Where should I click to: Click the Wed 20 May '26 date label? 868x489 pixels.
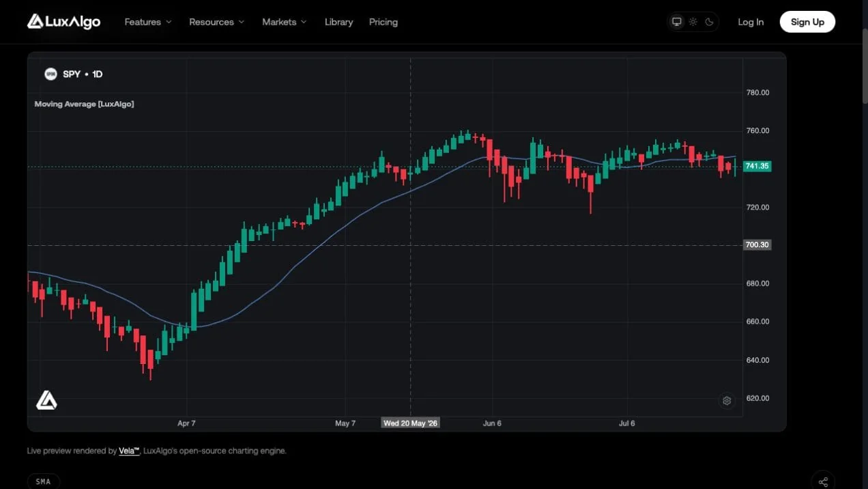[x=410, y=423]
